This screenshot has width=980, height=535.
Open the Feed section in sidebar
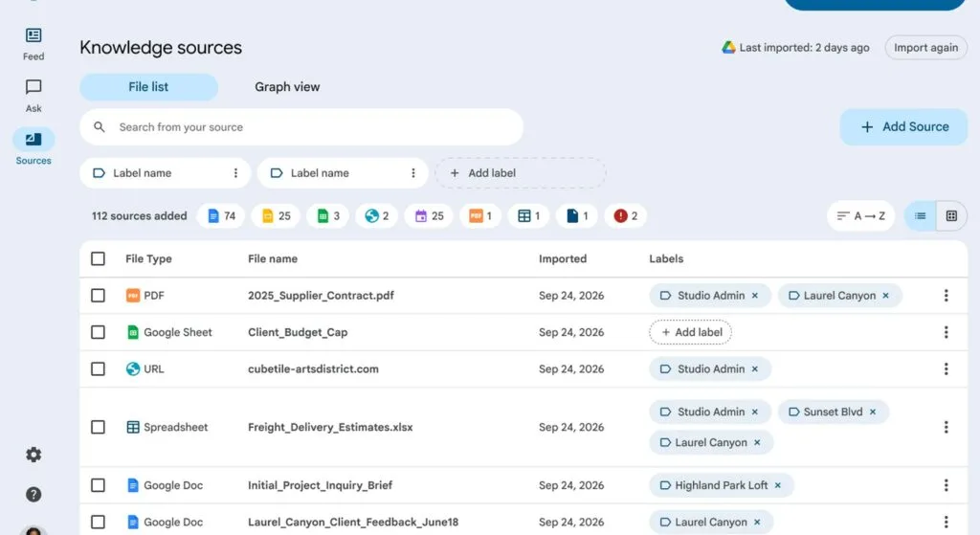coord(33,44)
